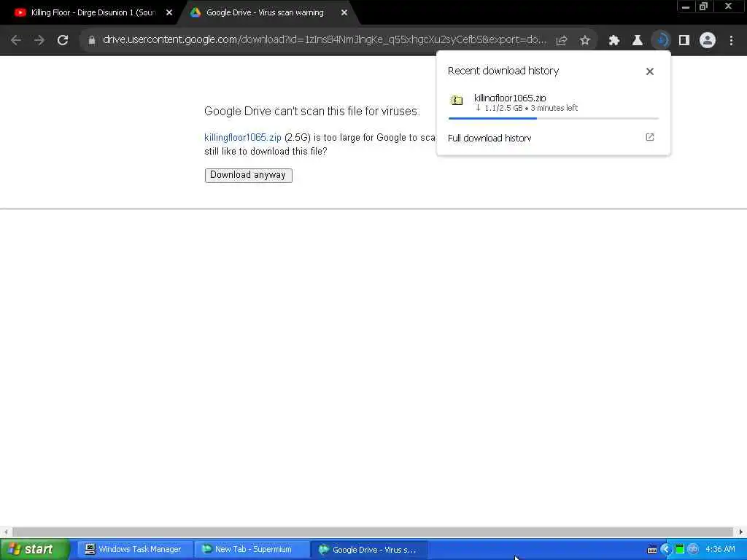Viewport: 747px width, 560px height.
Task: Click "Recent download history" title
Action: click(x=503, y=71)
